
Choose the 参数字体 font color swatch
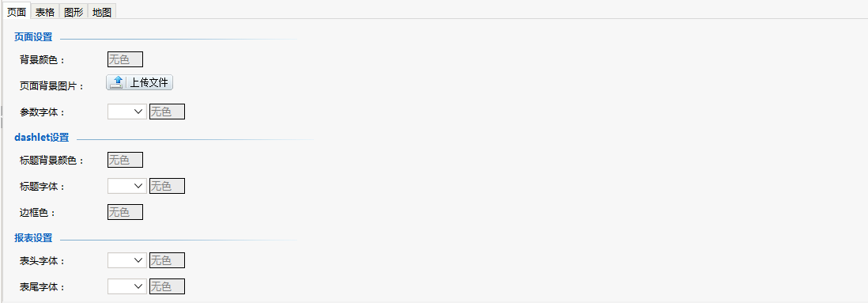point(167,112)
